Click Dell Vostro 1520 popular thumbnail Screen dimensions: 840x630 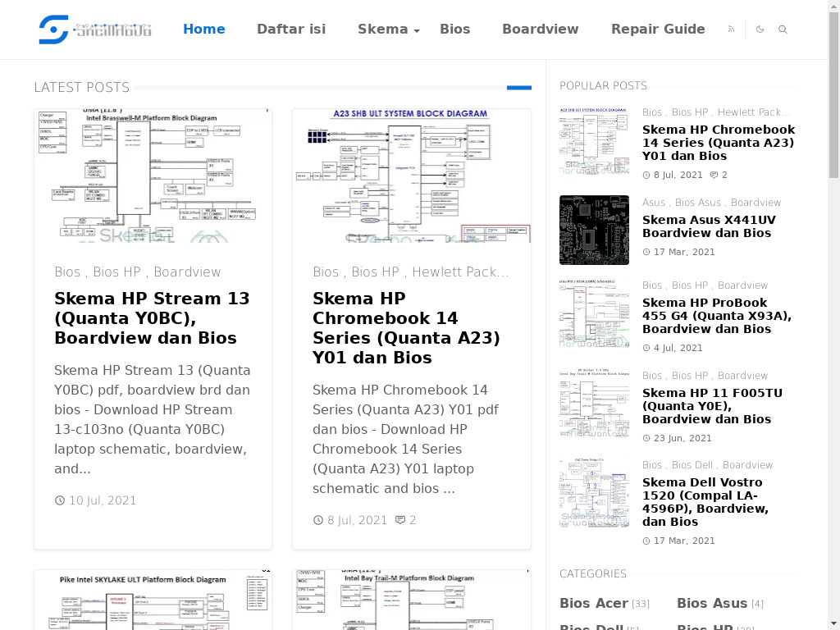point(594,493)
